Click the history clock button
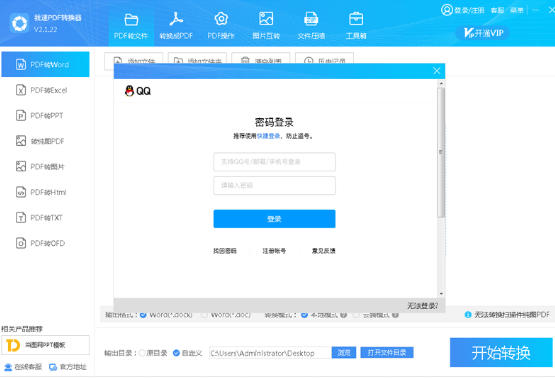The width and height of the screenshot is (555, 378). (324, 58)
